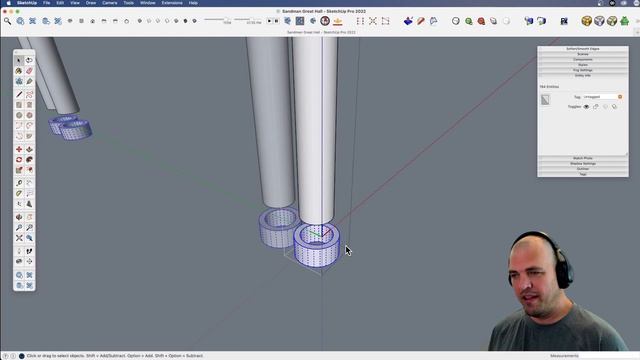Enable the Monochrome face style
This screenshot has width=640, height=360.
[194, 21]
